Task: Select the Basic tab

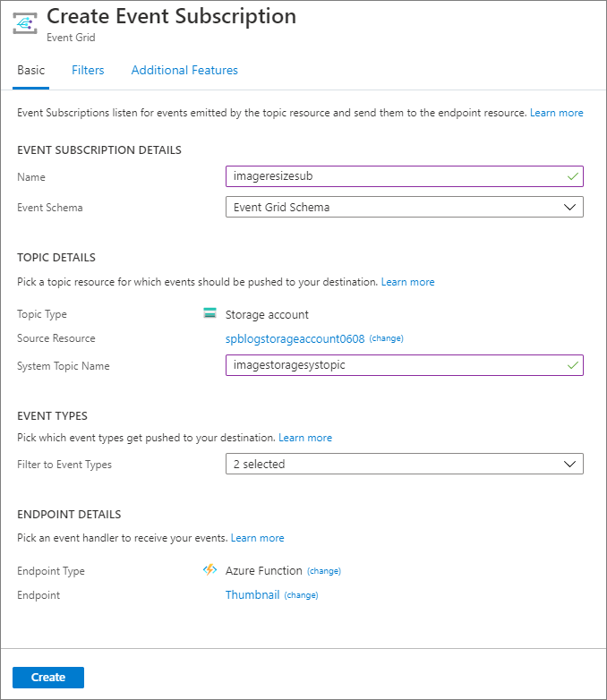Action: click(x=30, y=70)
